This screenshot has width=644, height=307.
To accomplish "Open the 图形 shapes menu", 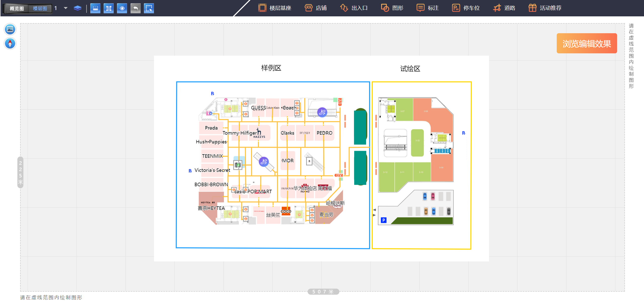I will pos(392,8).
